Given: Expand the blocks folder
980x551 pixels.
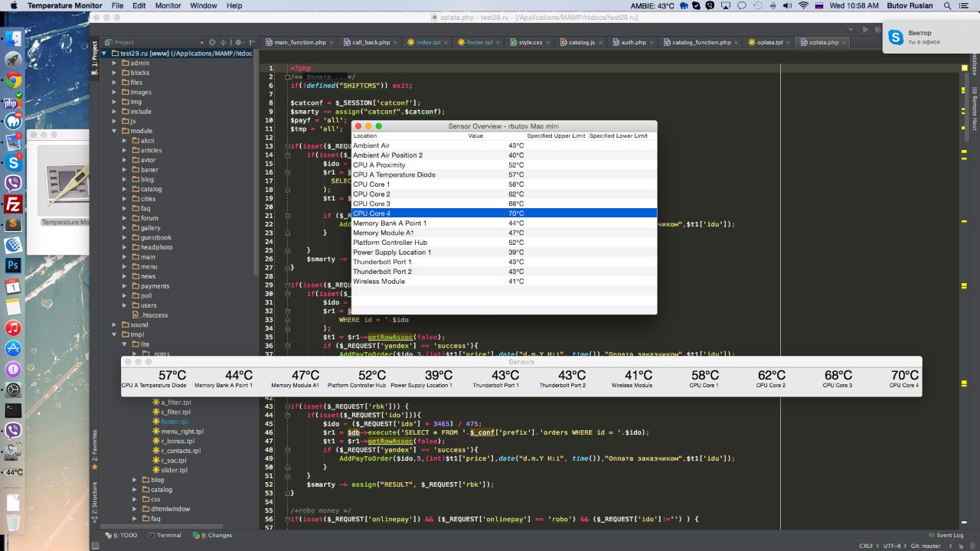Looking at the screenshot, I should click(x=115, y=73).
